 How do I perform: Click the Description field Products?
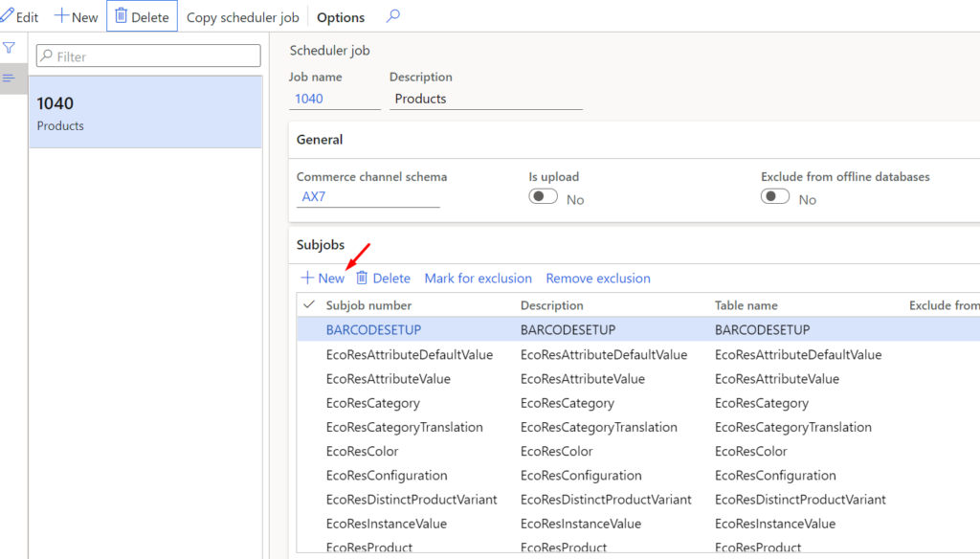click(x=485, y=99)
